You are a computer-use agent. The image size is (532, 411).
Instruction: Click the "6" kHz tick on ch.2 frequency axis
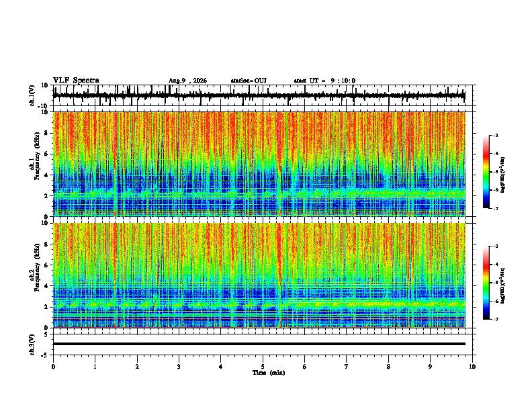tap(47, 265)
